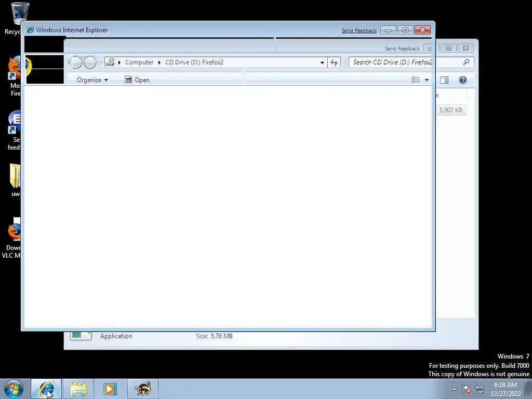Click the Open toolbar button
This screenshot has height=399, width=532.
(137, 79)
